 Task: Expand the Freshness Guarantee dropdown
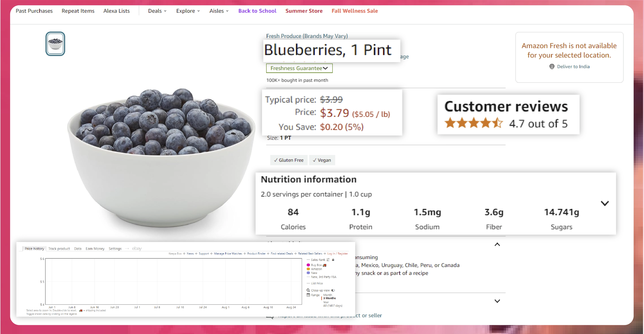(x=299, y=68)
